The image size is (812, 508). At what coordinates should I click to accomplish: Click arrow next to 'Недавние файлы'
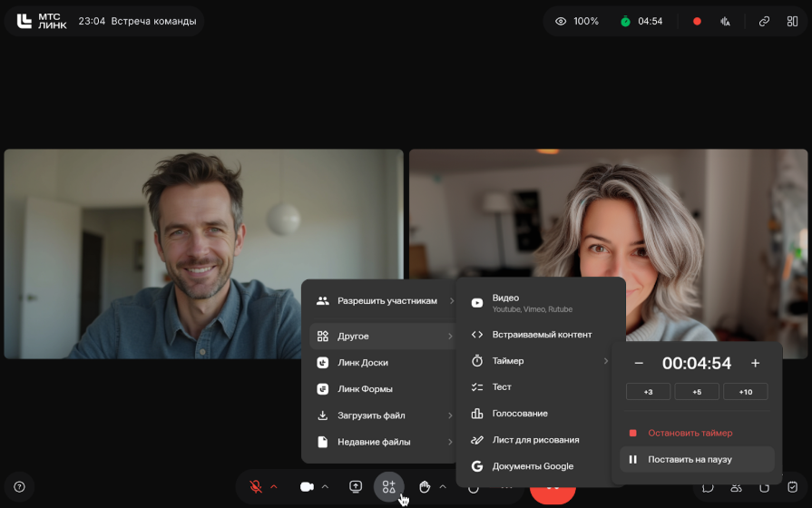(450, 442)
